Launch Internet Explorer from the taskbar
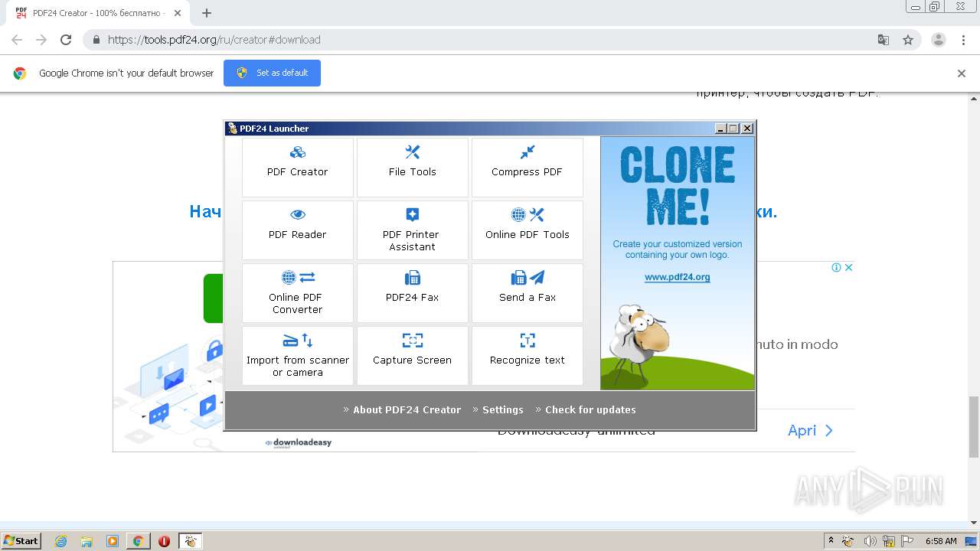 (x=60, y=541)
